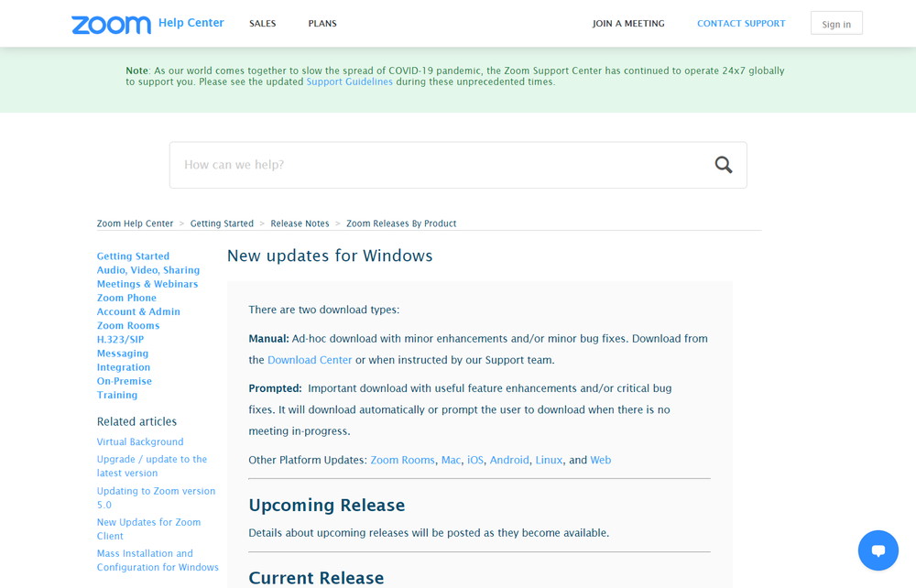916x588 pixels.
Task: Click the 'Related articles' heading
Action: [136, 421]
